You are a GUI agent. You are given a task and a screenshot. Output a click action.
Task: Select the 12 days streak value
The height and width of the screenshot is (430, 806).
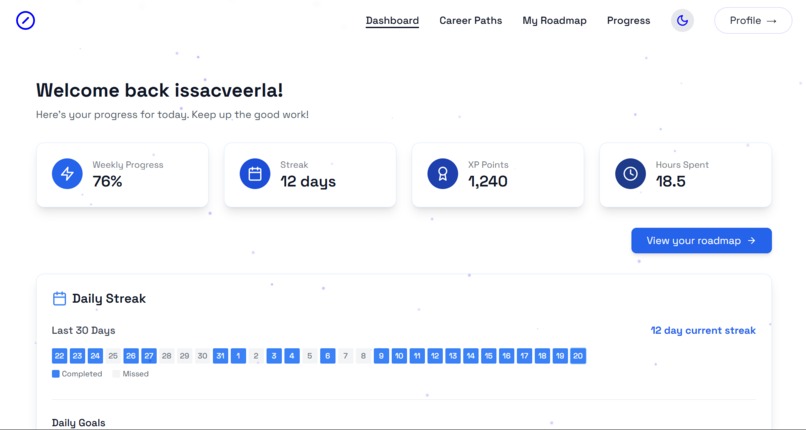click(308, 181)
